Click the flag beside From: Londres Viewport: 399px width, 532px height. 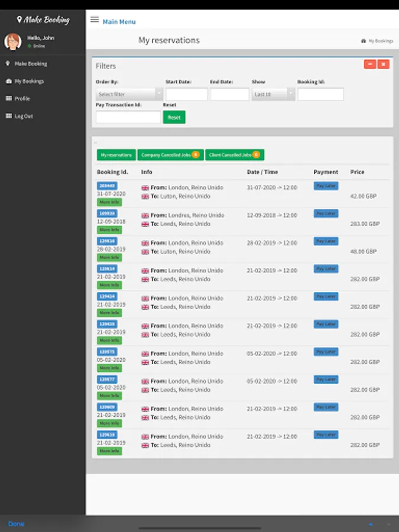point(145,215)
